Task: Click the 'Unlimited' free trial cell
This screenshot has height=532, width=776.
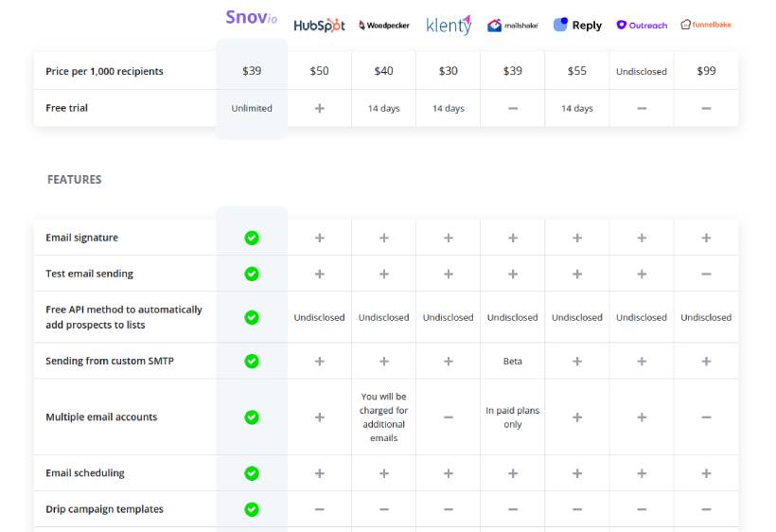Action: [x=252, y=108]
